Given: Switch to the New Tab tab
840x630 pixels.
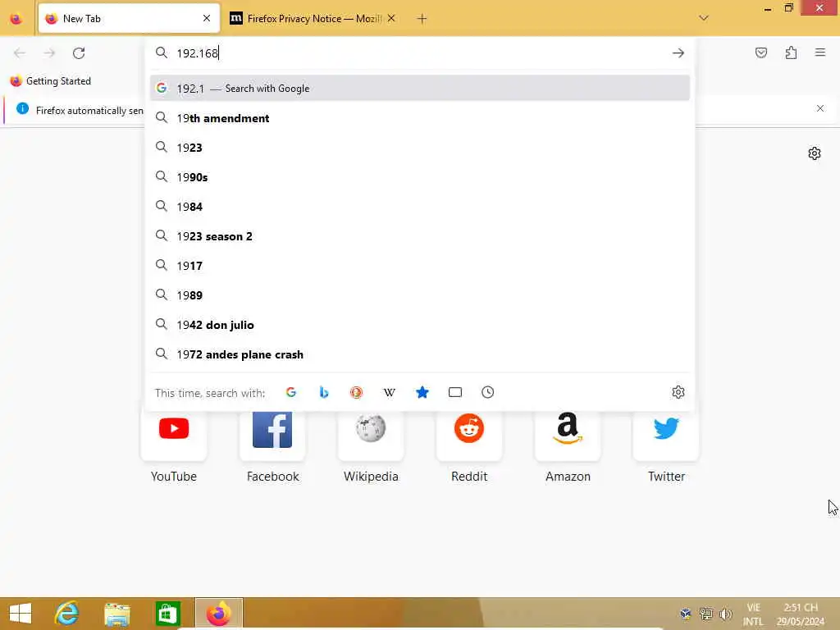Looking at the screenshot, I should pos(129,19).
